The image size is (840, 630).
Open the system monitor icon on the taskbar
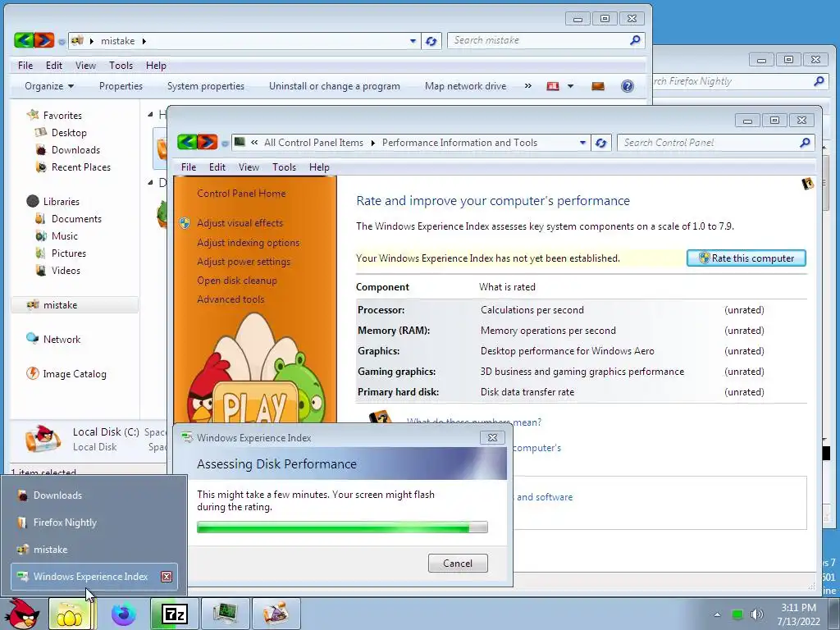pyautogui.click(x=226, y=614)
